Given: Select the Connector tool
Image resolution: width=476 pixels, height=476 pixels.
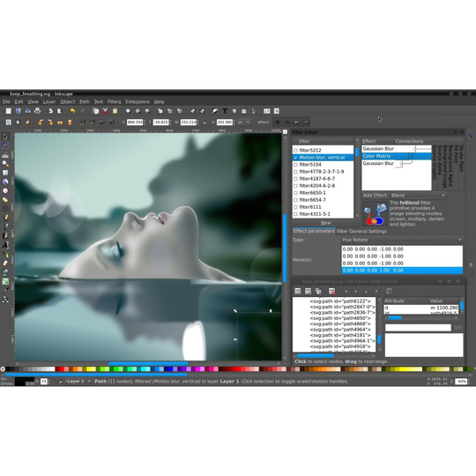Looking at the screenshot, I should tap(5, 300).
